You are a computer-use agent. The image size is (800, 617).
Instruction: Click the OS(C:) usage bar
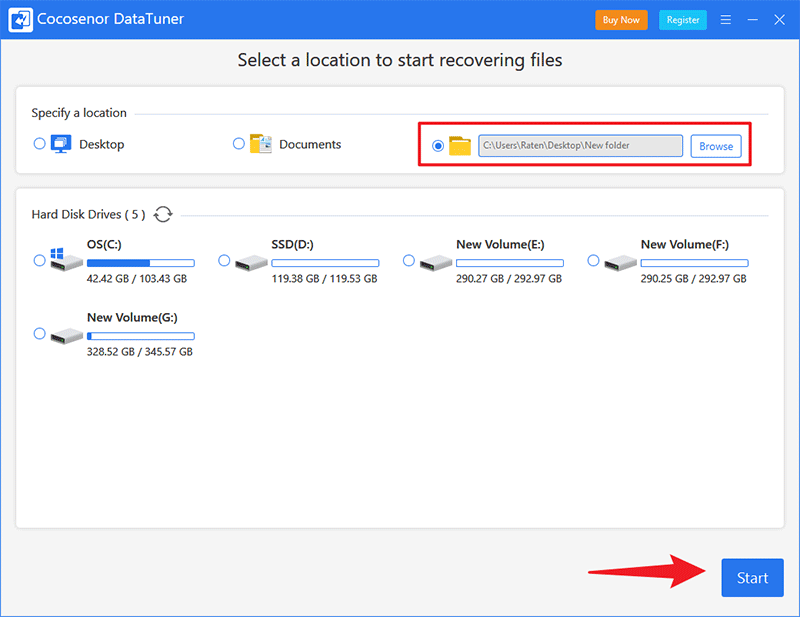point(141,263)
